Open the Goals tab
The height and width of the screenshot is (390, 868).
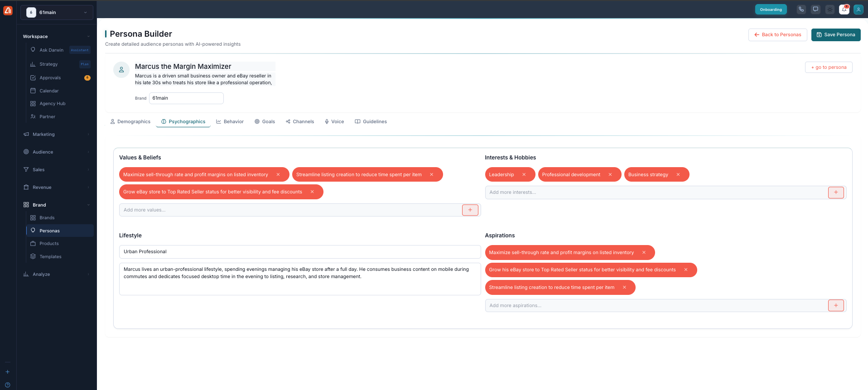(265, 122)
